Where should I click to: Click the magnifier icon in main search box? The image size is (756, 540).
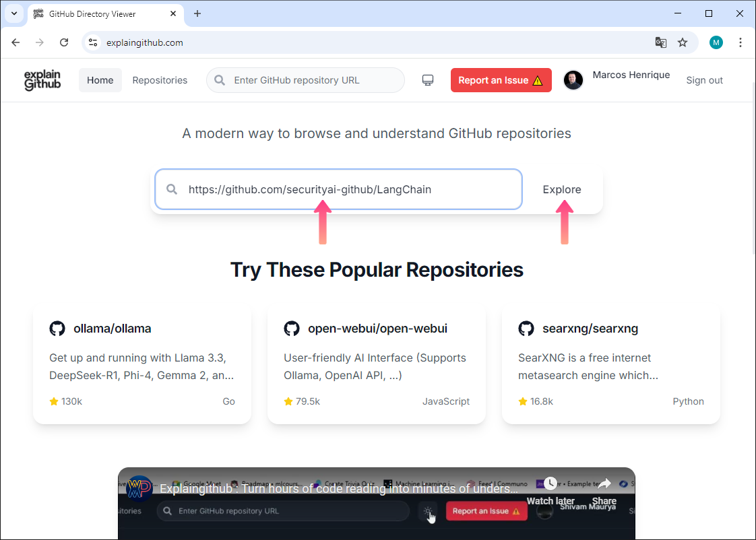[x=172, y=189]
